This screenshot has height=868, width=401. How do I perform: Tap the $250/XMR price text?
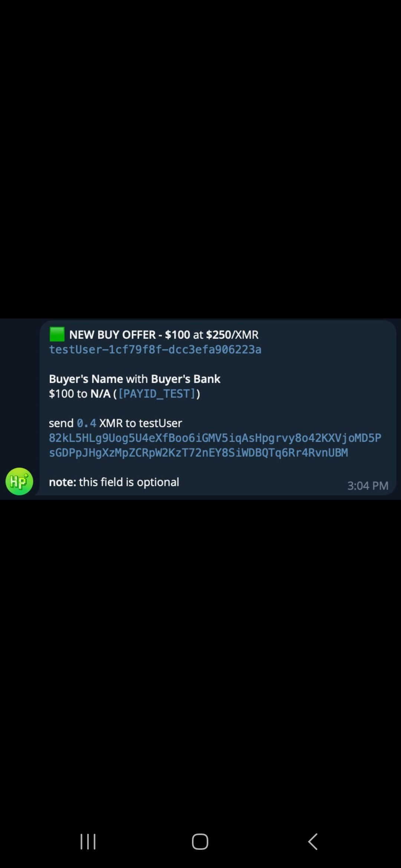pyautogui.click(x=232, y=335)
